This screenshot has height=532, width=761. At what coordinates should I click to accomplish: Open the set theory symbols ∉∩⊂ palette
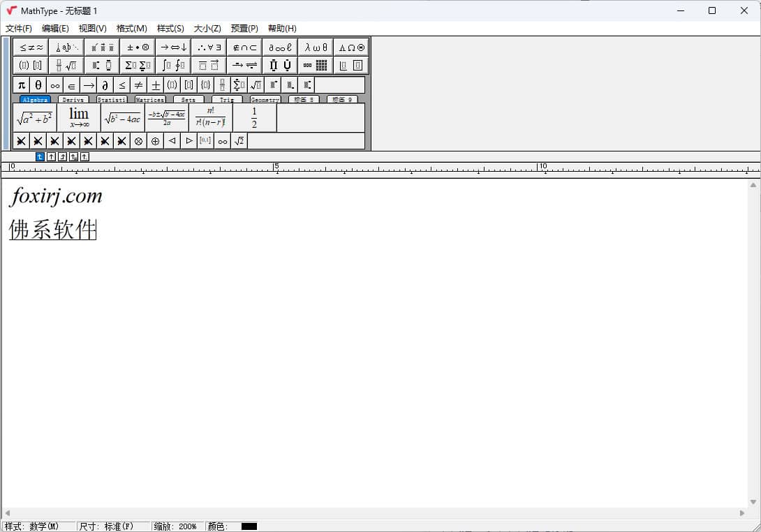click(244, 47)
